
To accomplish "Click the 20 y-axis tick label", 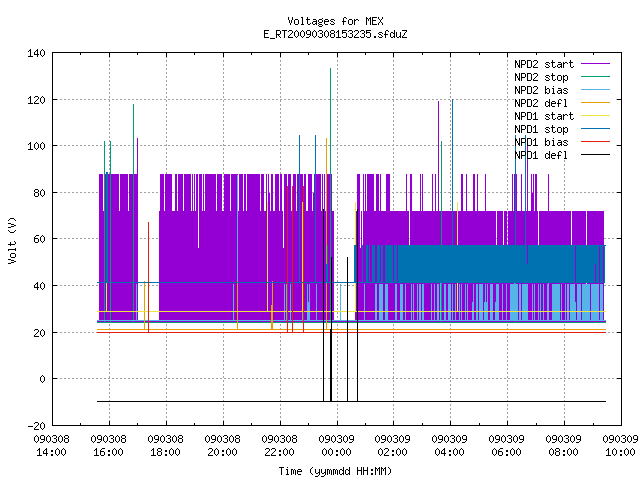I will tap(39, 333).
